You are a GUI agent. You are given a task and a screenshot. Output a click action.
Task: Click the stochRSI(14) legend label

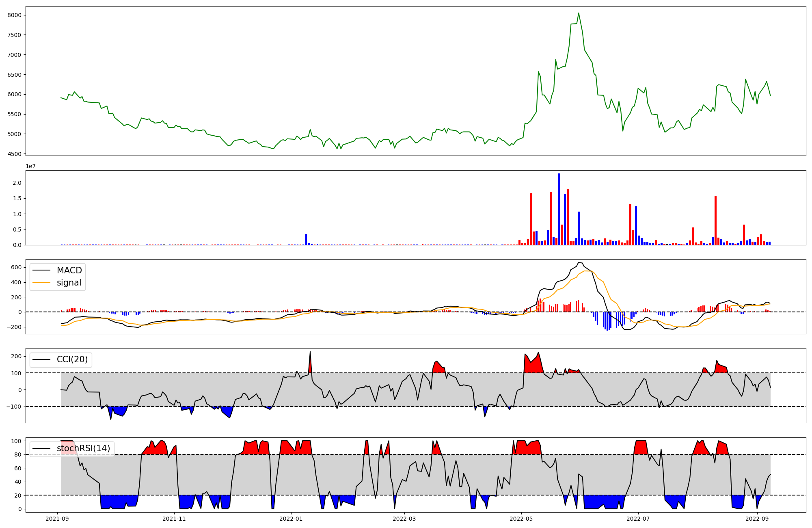tap(83, 448)
